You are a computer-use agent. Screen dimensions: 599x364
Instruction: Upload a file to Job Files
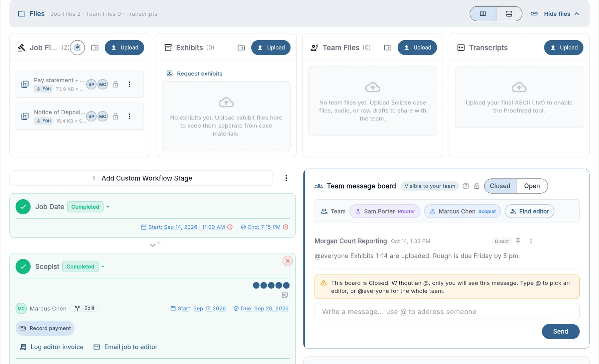tap(124, 48)
